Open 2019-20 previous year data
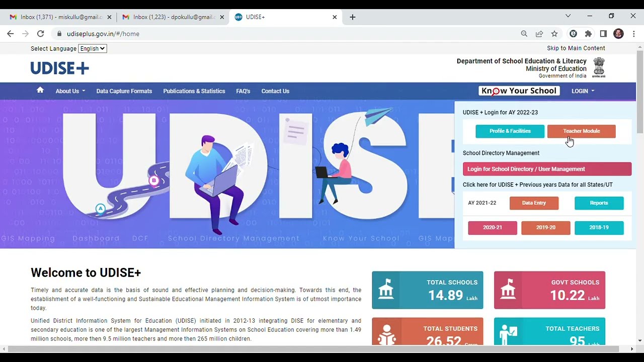Viewport: 644px width, 362px height. point(545,228)
